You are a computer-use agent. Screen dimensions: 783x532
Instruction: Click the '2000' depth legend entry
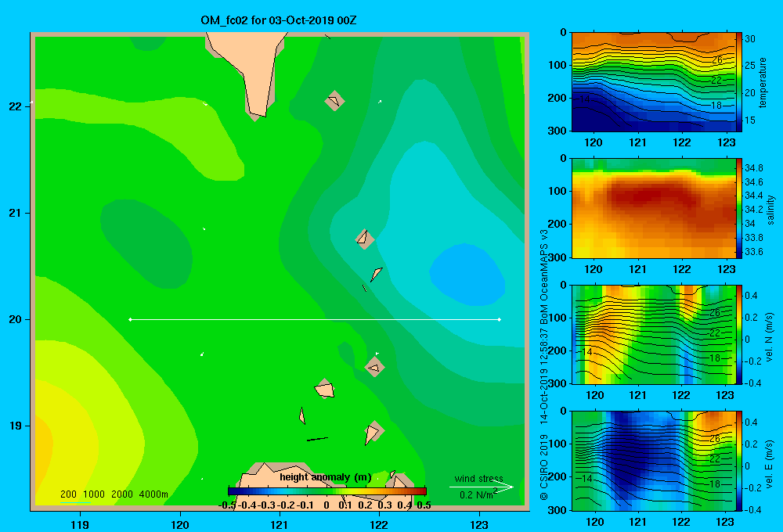pos(122,494)
